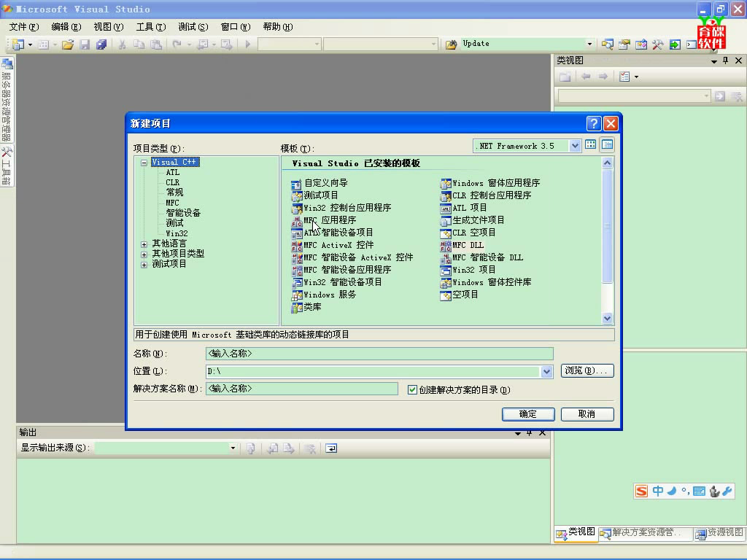Open the .NET Framework 3.5 dropdown
The height and width of the screenshot is (560, 747).
point(575,146)
